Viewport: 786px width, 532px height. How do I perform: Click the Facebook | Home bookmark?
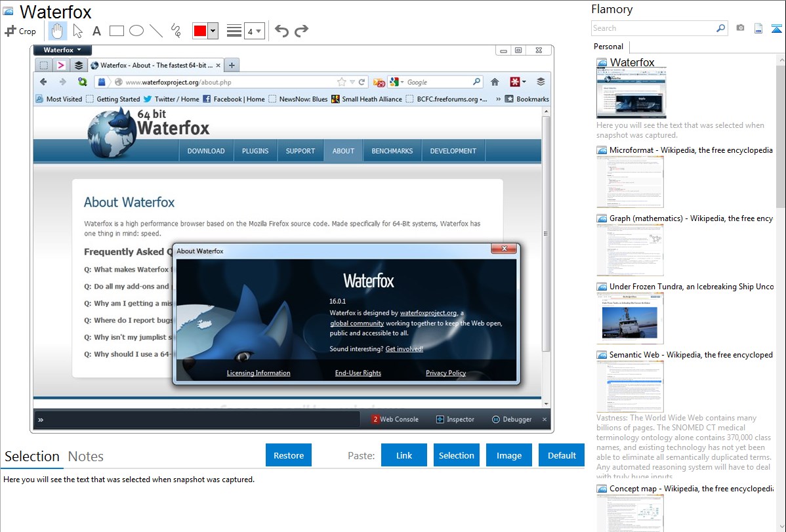(234, 99)
